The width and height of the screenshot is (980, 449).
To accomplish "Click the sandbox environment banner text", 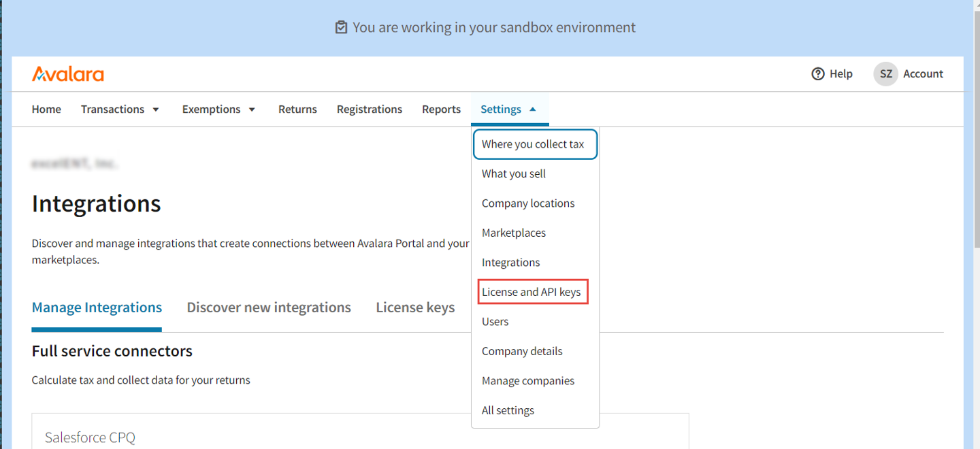I will click(x=494, y=28).
